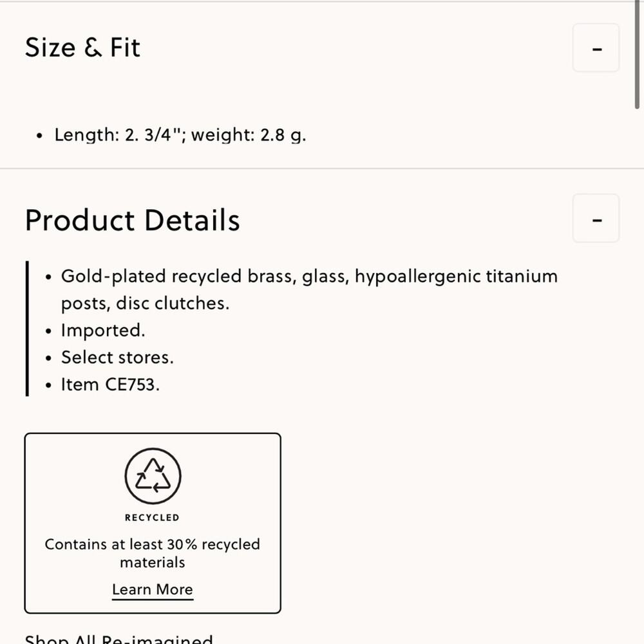Click the RECYCLED label under the icon
This screenshot has height=644, width=644.
click(x=153, y=518)
